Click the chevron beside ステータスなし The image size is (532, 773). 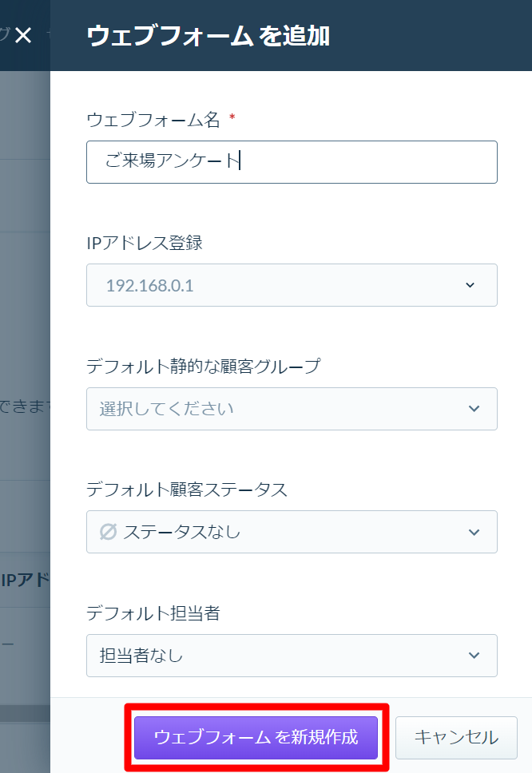(x=474, y=533)
